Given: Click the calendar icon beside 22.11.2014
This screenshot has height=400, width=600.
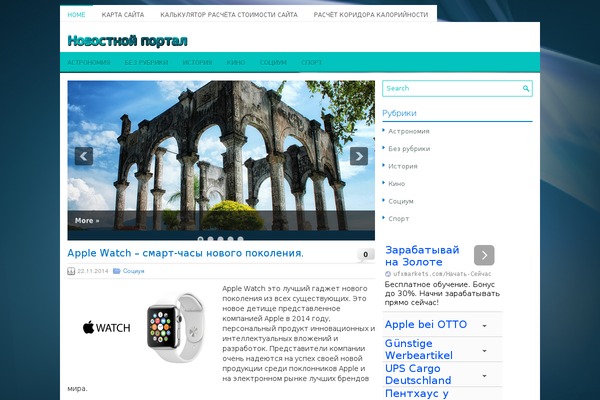Looking at the screenshot, I should [71, 271].
